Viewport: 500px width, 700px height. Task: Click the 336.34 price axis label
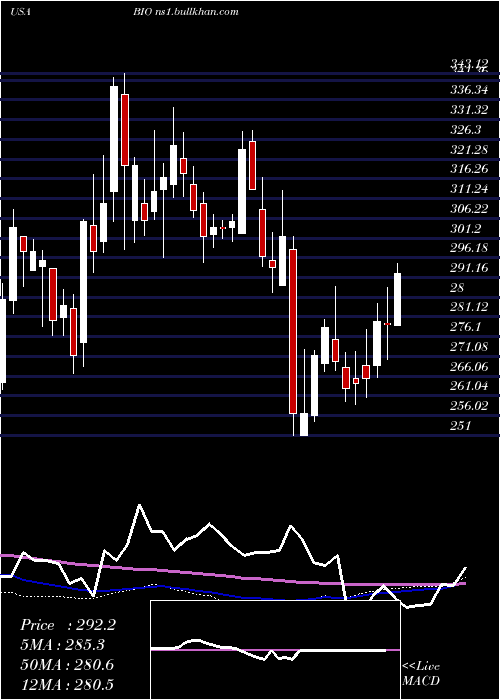[469, 90]
